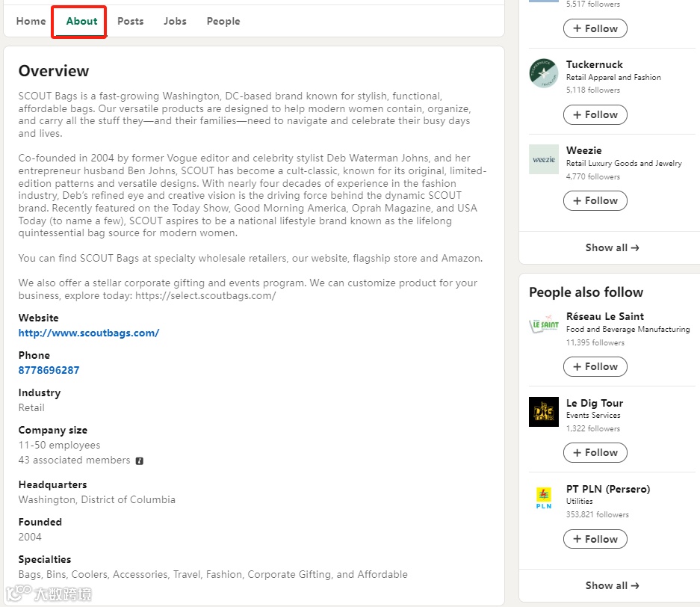Click 'Retail Apparel and Fashion' text

(x=613, y=77)
